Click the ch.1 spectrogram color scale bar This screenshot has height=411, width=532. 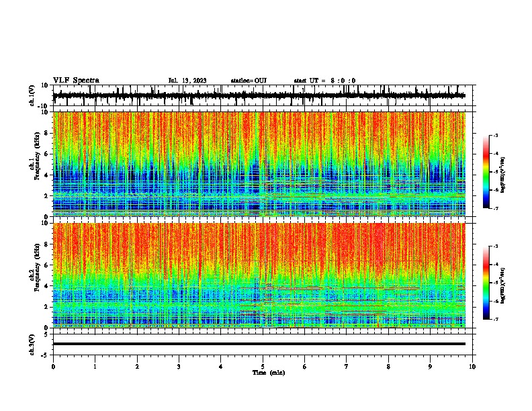coord(486,172)
